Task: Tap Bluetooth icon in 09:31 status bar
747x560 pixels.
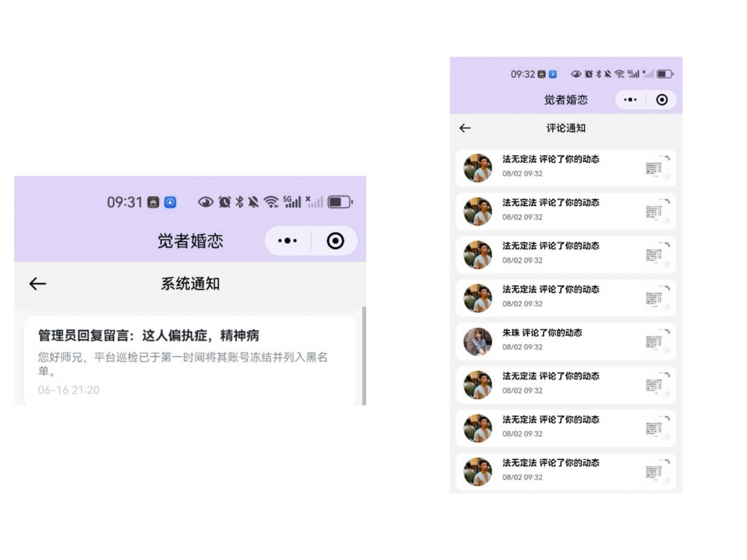Action: (240, 202)
